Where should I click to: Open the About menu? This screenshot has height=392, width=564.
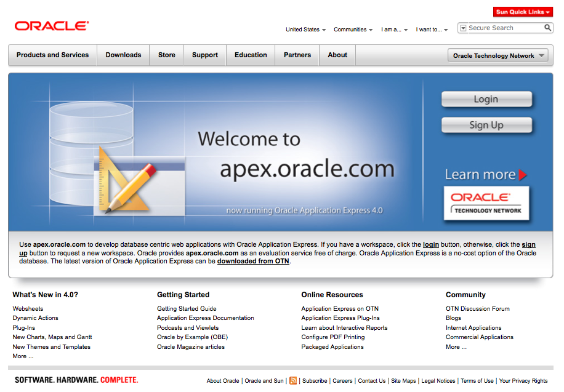pyautogui.click(x=337, y=55)
